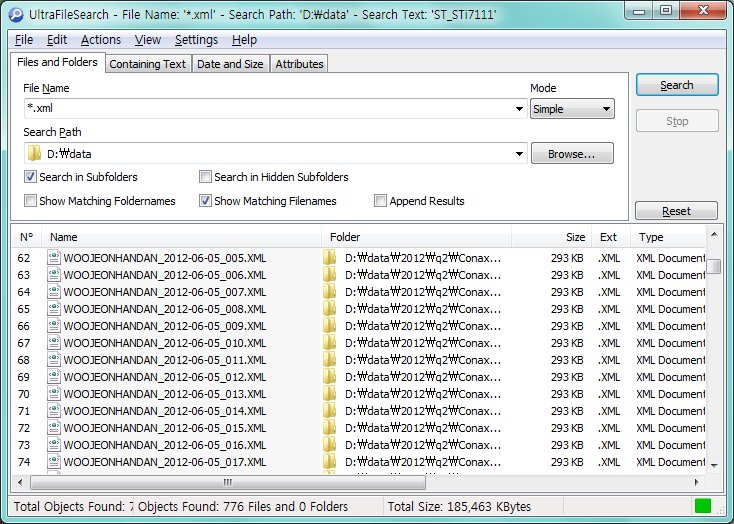734x524 pixels.
Task: Click results scroll-up arrow
Action: pos(714,234)
